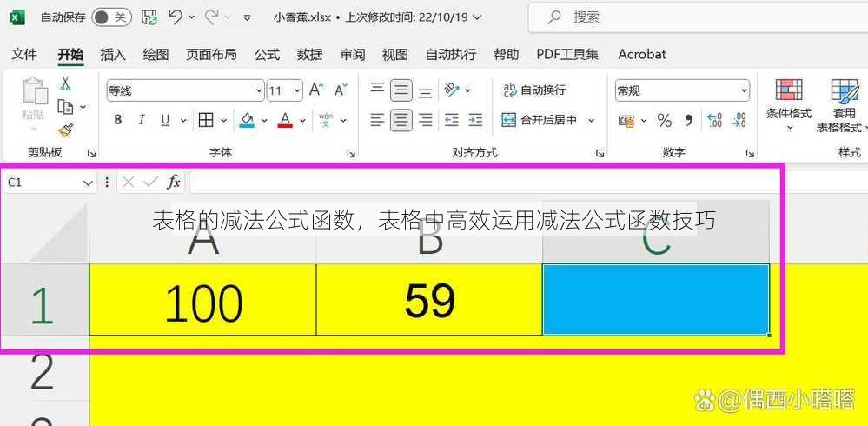Viewport: 868px width, 426px height.
Task: Toggle Top Align
Action: pyautogui.click(x=377, y=90)
